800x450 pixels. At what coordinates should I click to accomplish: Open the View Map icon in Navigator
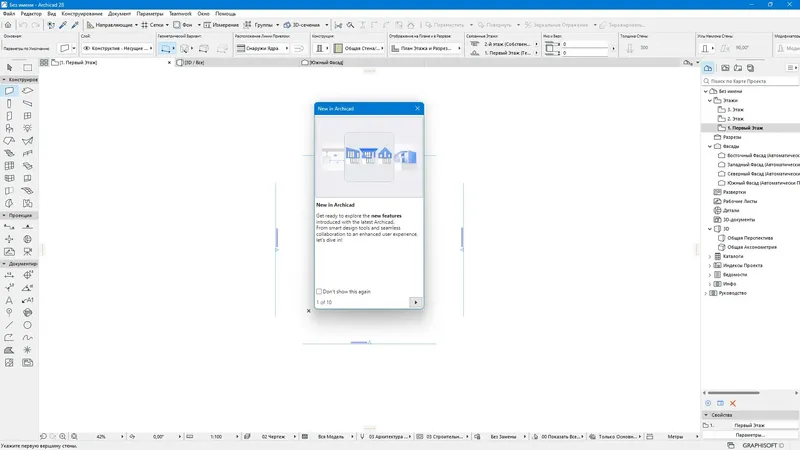coord(725,68)
